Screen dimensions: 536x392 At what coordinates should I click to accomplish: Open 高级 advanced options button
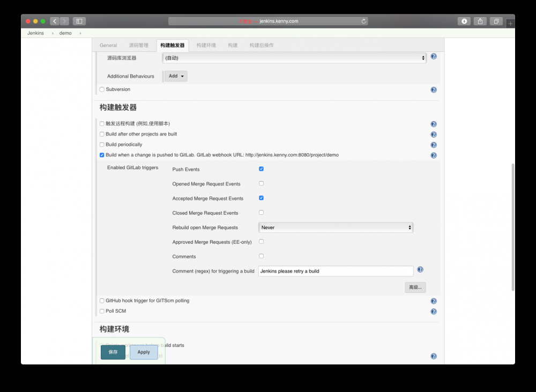[415, 287]
